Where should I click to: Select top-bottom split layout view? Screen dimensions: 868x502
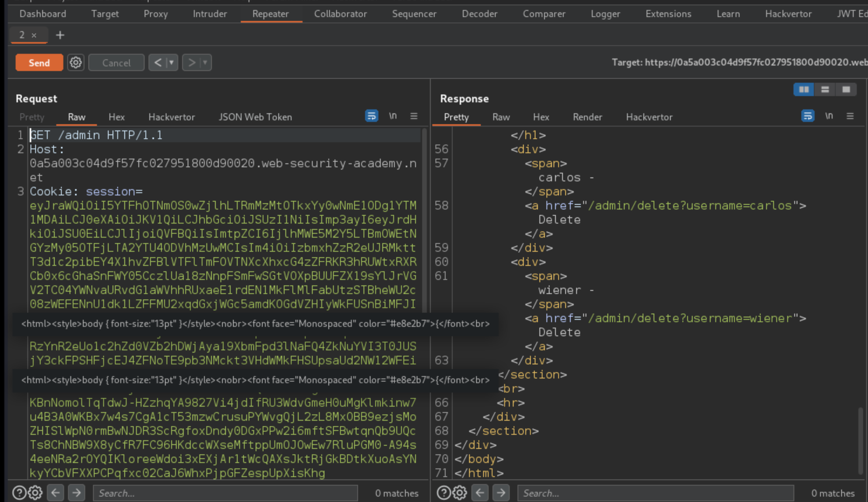[825, 90]
